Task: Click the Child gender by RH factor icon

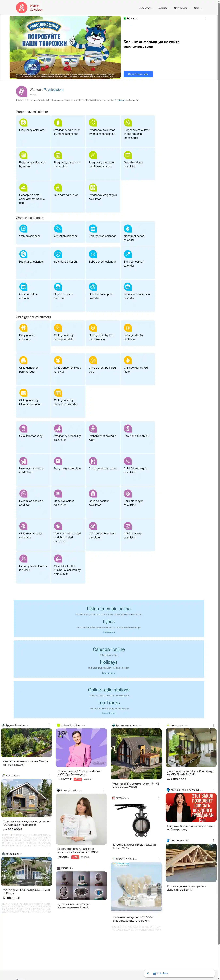Action: (128, 360)
